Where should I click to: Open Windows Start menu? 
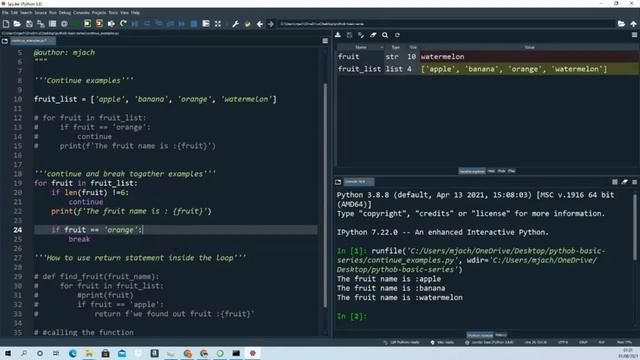pyautogui.click(x=8, y=353)
